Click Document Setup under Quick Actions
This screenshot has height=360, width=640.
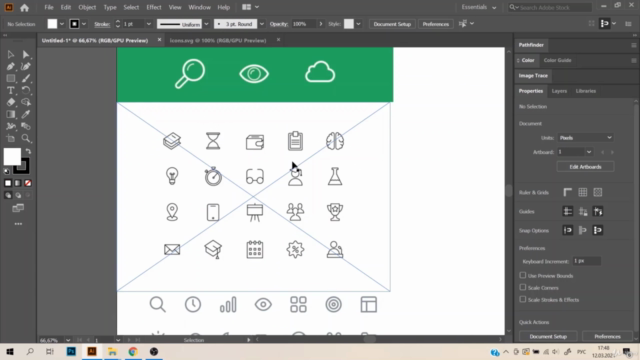pos(548,336)
